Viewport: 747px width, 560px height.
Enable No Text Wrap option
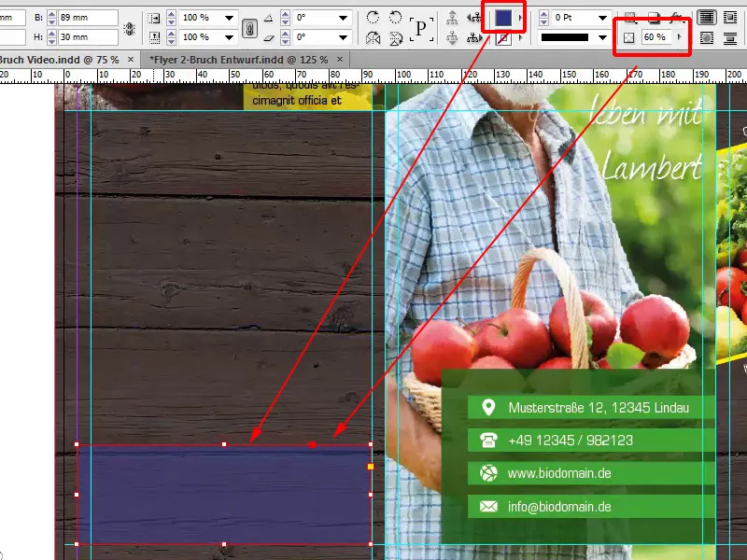(707, 18)
